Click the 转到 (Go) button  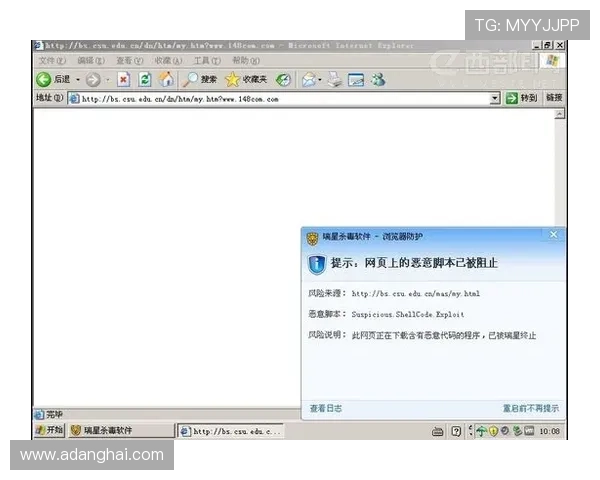click(x=522, y=98)
